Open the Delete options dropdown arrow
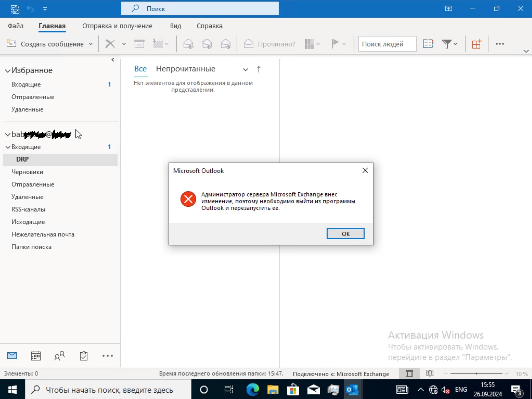This screenshot has height=399, width=532. pyautogui.click(x=124, y=44)
